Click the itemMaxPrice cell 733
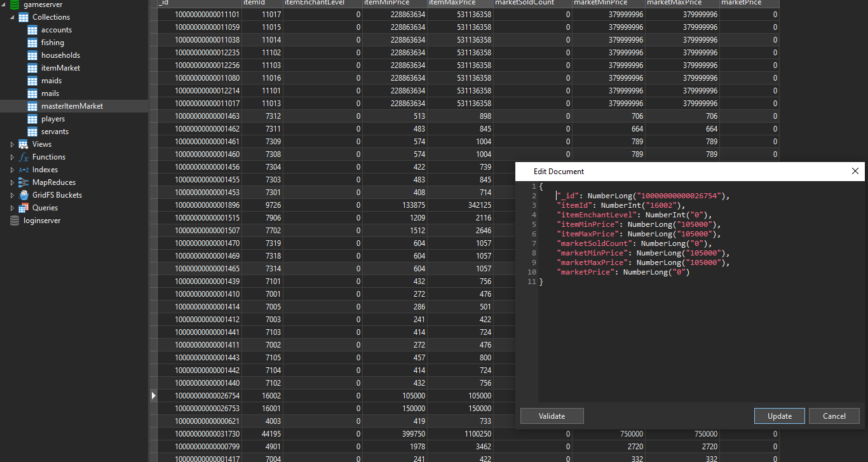 tap(460, 421)
